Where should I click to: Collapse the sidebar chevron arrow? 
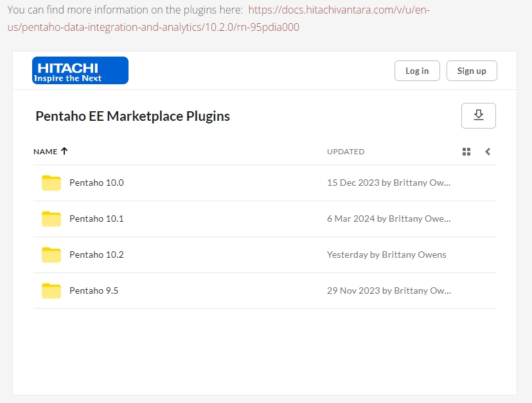pyautogui.click(x=488, y=152)
